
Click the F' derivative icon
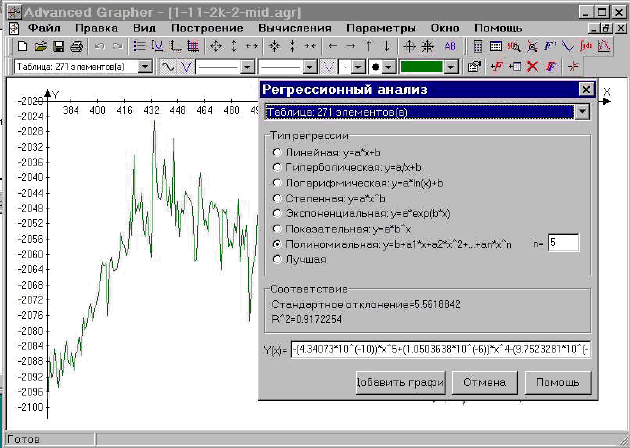[x=550, y=46]
